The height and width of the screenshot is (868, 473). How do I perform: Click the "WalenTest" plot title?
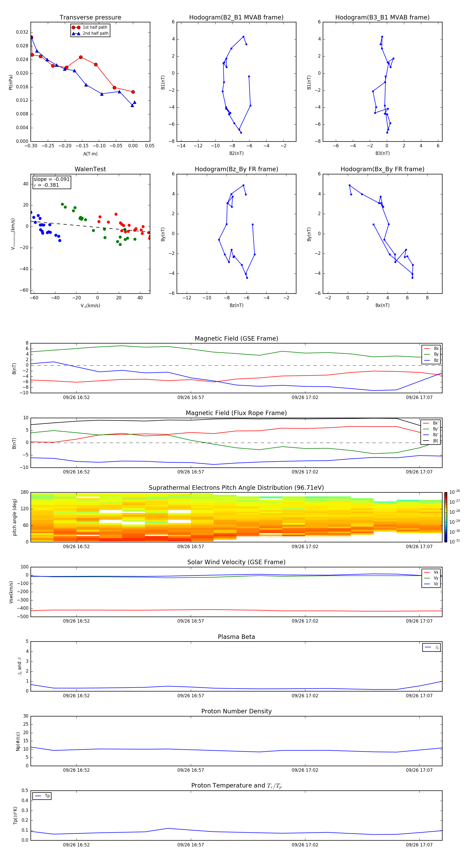[x=90, y=169]
